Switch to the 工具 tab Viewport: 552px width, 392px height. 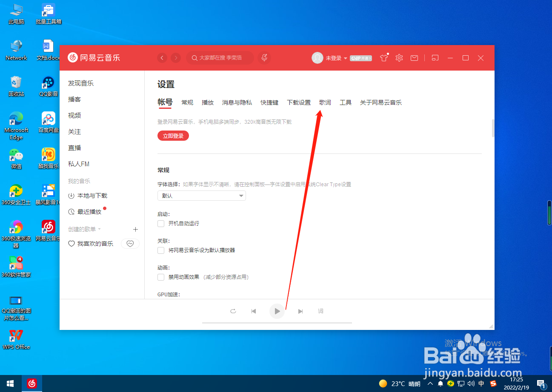tap(346, 102)
